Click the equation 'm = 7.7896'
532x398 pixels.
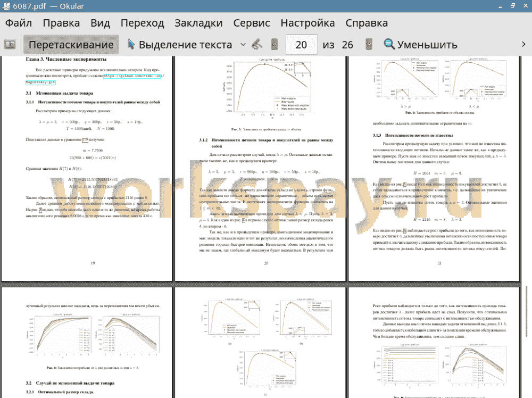[x=93, y=150]
